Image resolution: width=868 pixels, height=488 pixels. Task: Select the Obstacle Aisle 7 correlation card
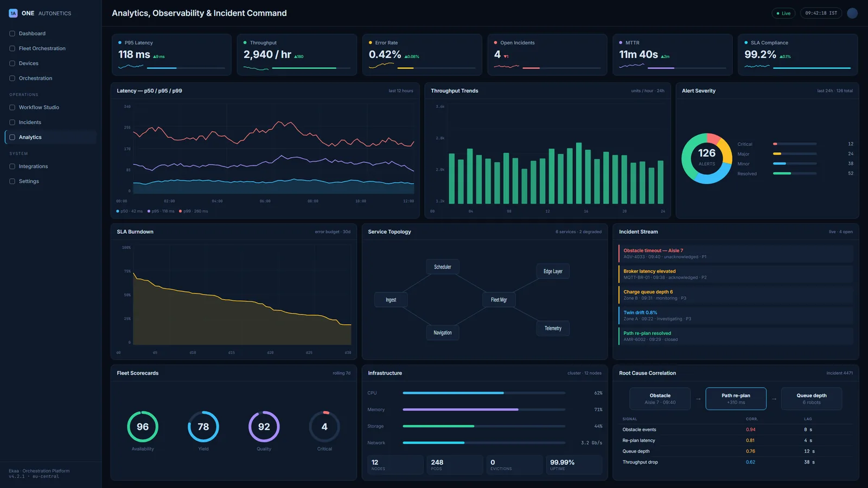(660, 399)
